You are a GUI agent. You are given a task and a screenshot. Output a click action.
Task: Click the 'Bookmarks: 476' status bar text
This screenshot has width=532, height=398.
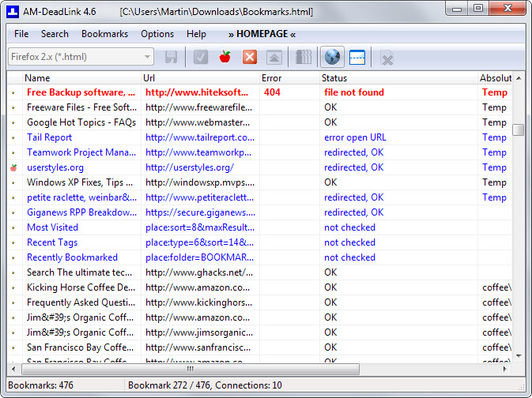pos(41,385)
